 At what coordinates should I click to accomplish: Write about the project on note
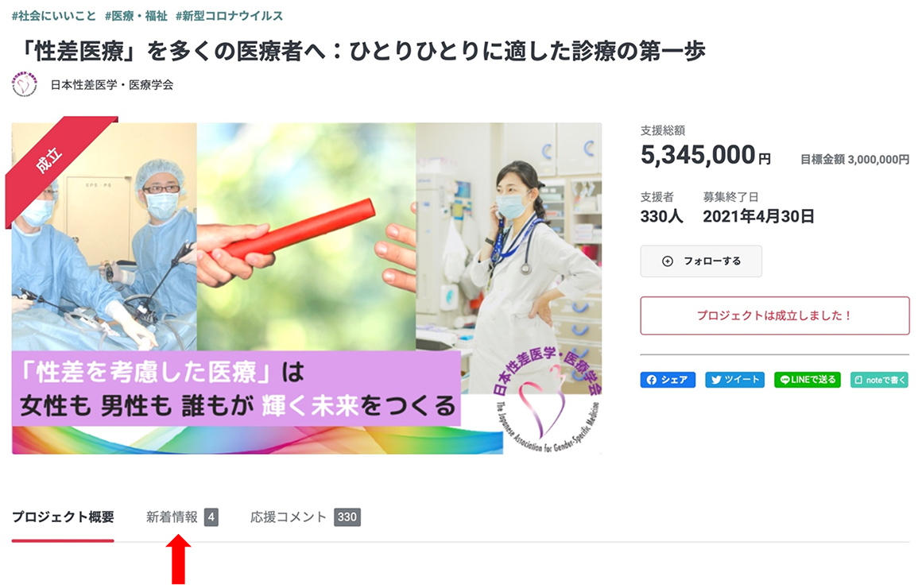[880, 380]
